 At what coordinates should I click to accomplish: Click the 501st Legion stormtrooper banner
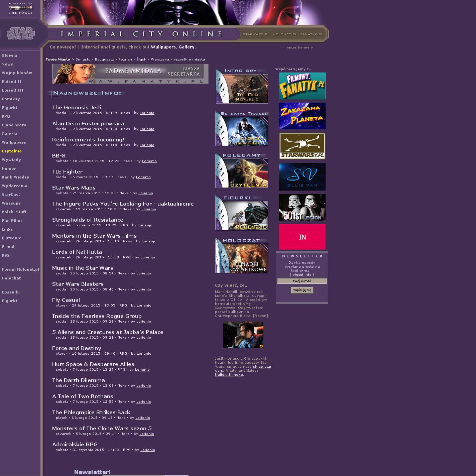coord(302,207)
